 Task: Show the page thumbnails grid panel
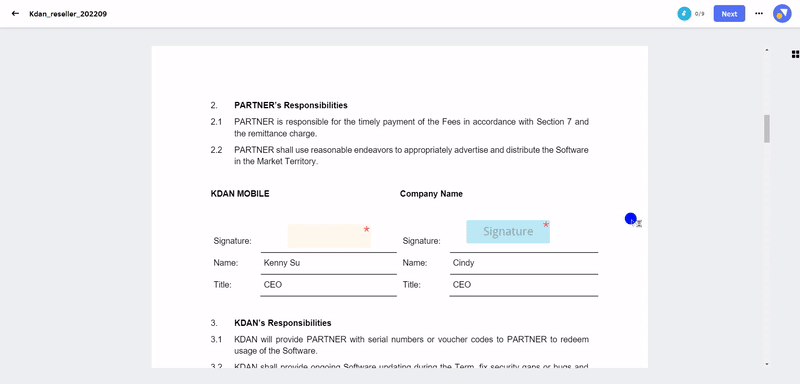point(795,54)
